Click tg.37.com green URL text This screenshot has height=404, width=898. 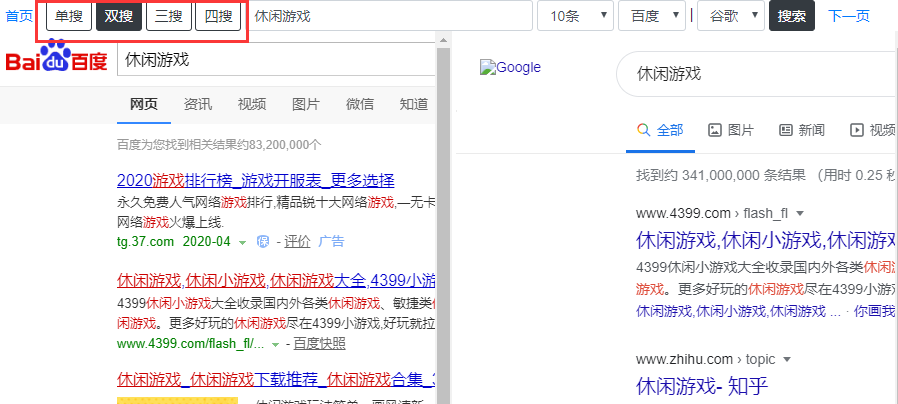(x=145, y=242)
